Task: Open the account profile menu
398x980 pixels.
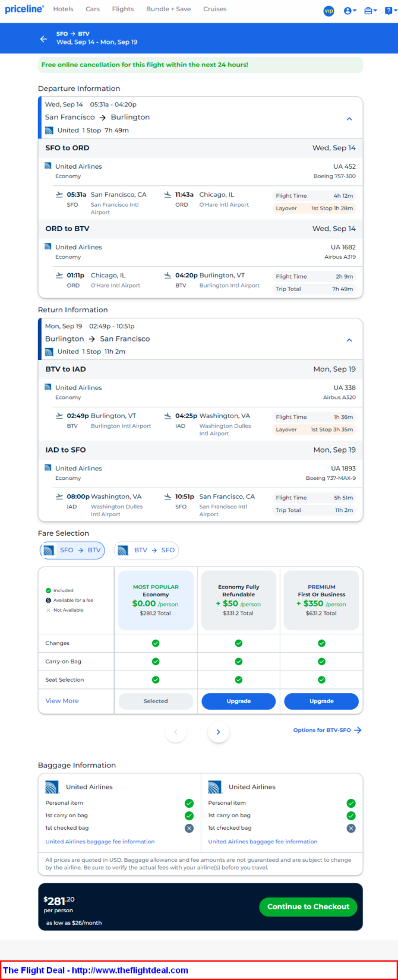Action: coord(350,11)
